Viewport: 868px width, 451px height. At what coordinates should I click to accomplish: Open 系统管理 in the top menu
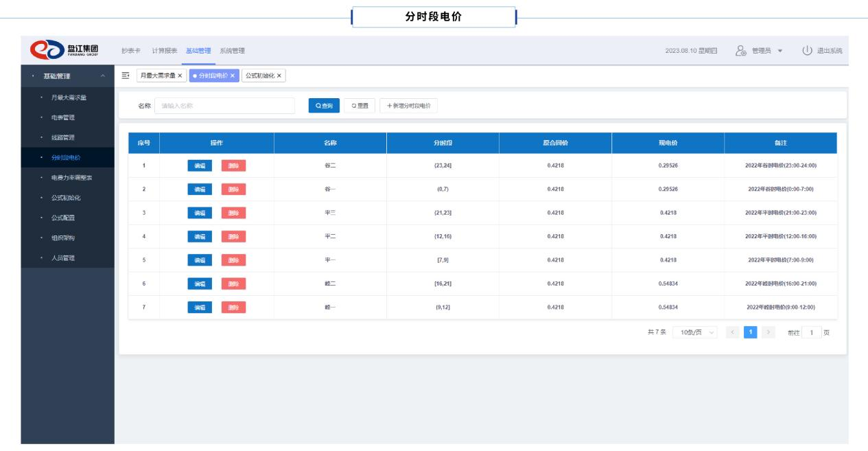pyautogui.click(x=232, y=51)
